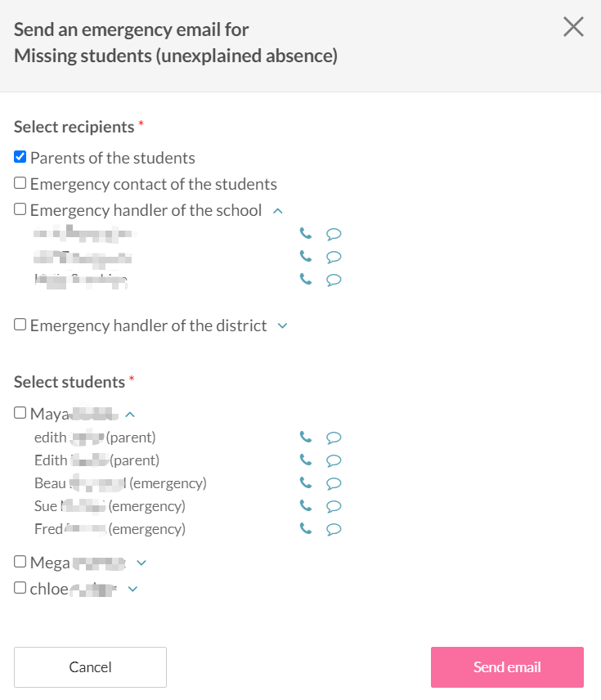Expand contacts for student chloe
This screenshot has height=700, width=601.
133,588
